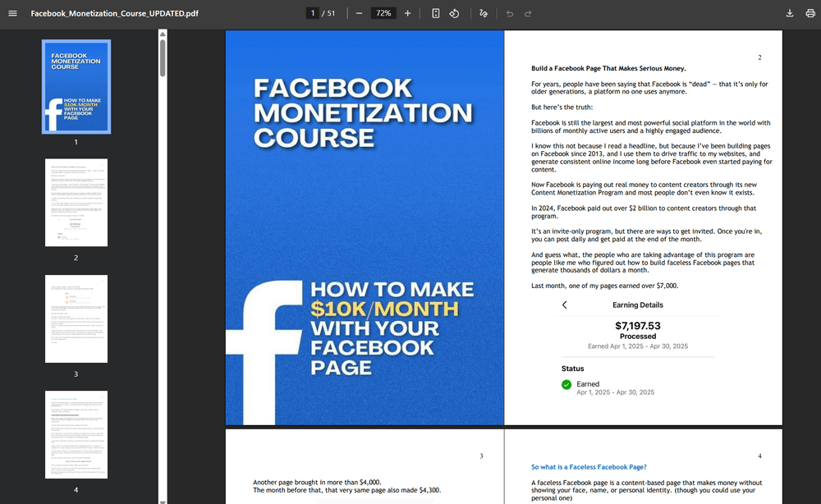Click the back chevron beside Earning Details
The height and width of the screenshot is (504, 821).
click(x=565, y=305)
